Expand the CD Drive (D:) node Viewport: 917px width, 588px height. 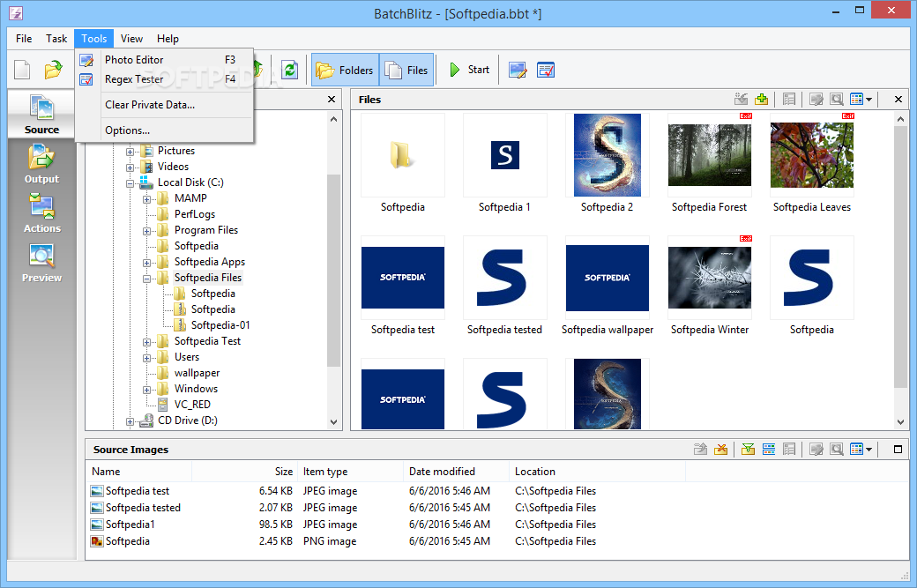130,421
